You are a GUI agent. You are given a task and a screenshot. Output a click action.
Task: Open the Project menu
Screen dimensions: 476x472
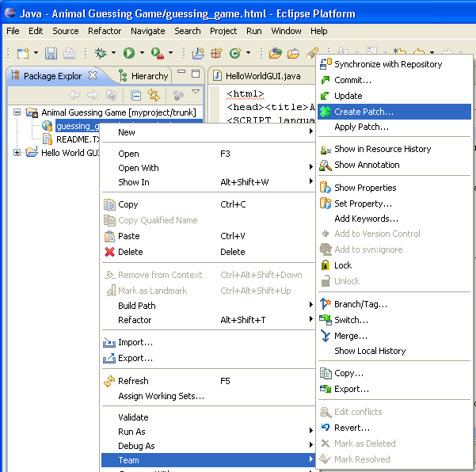(223, 31)
